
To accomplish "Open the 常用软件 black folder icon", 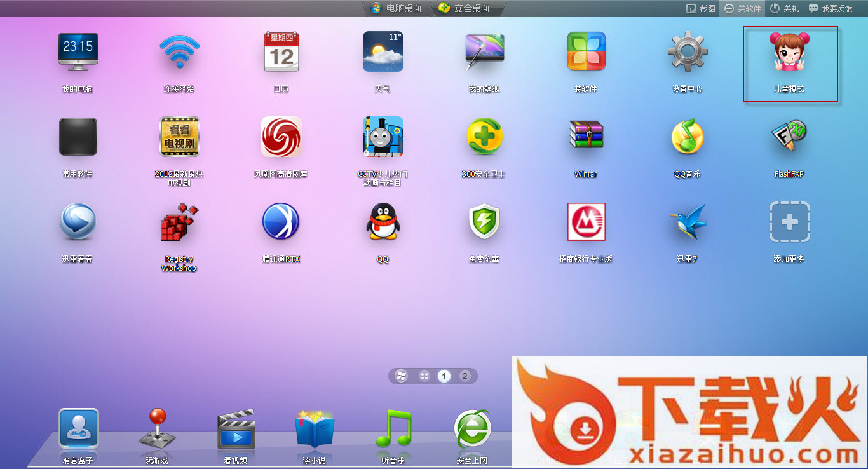I will click(x=78, y=137).
